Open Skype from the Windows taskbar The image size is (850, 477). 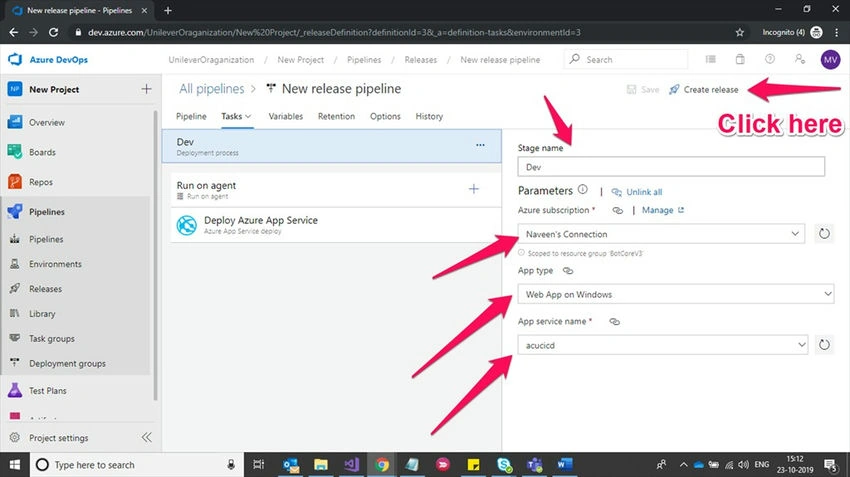click(x=504, y=465)
